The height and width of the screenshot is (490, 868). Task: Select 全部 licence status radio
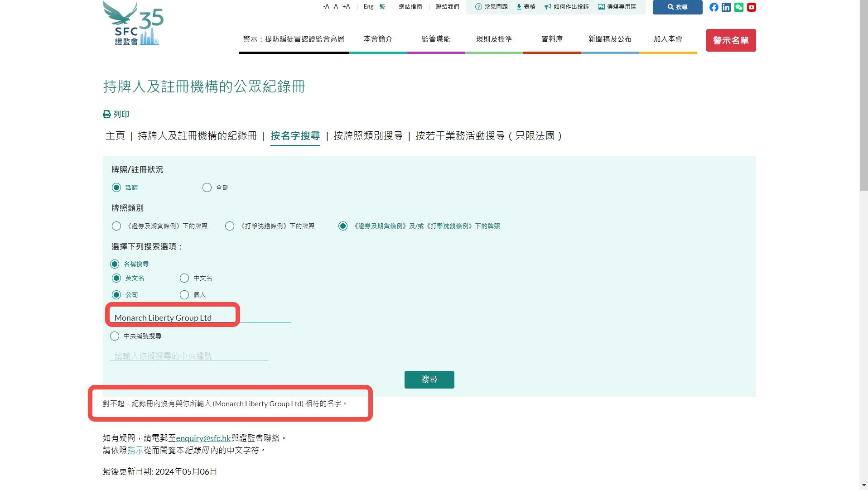click(x=207, y=187)
